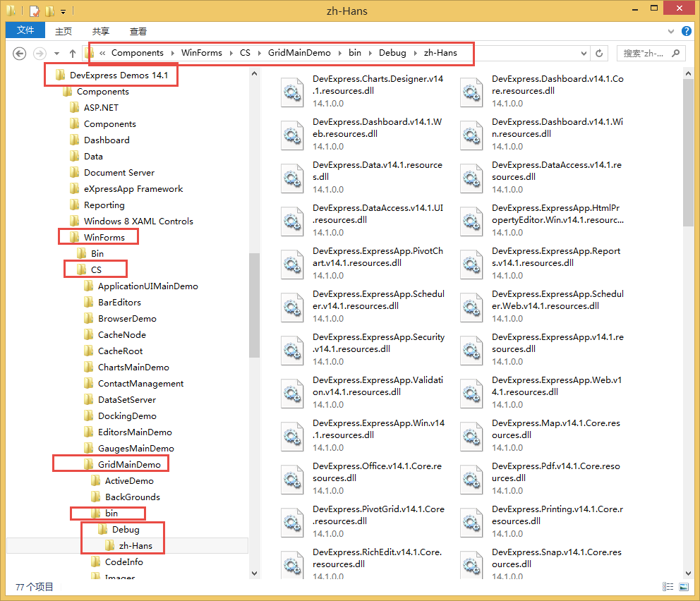Expand the ribbon with the chevron
The image size is (700, 601).
coord(671,31)
